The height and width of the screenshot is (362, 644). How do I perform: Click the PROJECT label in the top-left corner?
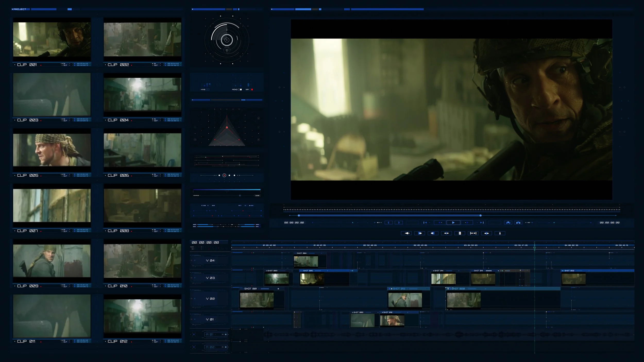(x=20, y=9)
